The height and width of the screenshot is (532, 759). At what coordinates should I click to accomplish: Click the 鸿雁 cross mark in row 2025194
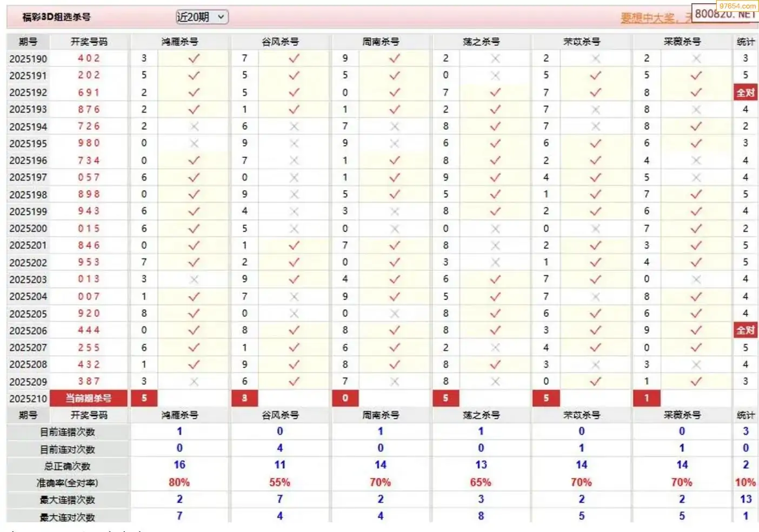194,127
